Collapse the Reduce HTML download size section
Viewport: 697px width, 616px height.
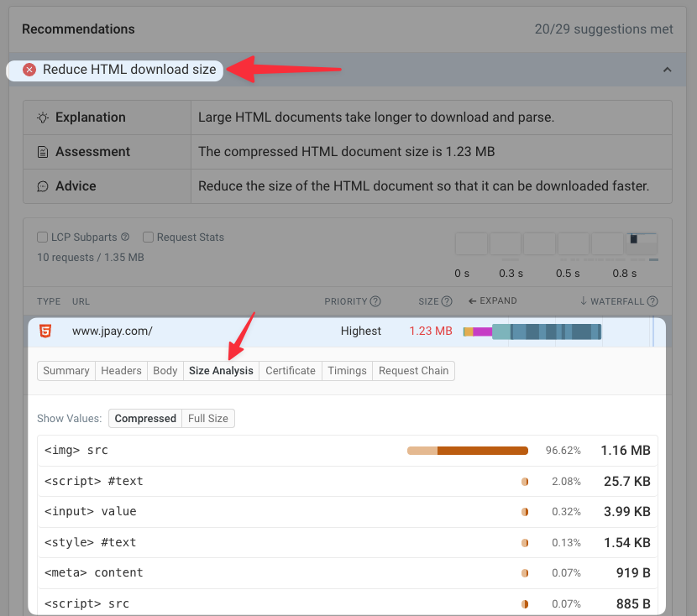(x=668, y=70)
